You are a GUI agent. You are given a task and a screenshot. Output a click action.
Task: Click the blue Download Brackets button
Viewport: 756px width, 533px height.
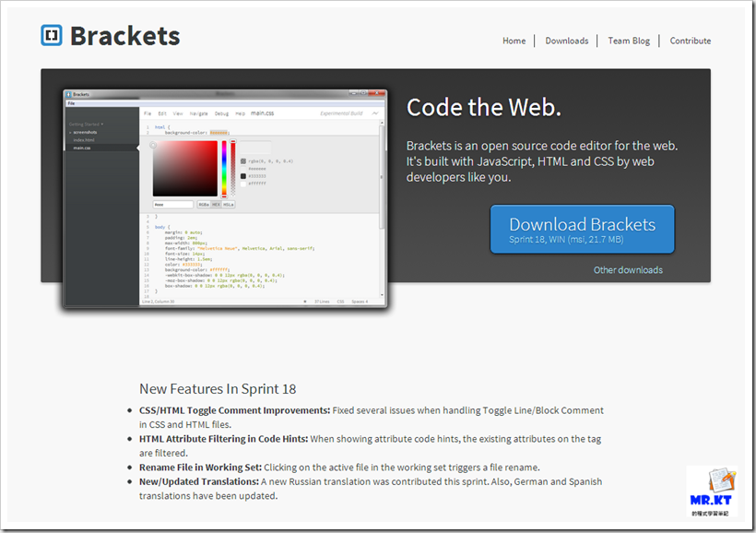pyautogui.click(x=583, y=229)
